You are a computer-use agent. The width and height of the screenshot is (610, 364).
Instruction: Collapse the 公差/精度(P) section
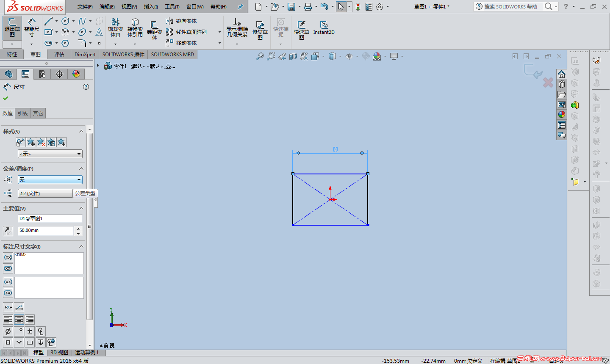[81, 169]
